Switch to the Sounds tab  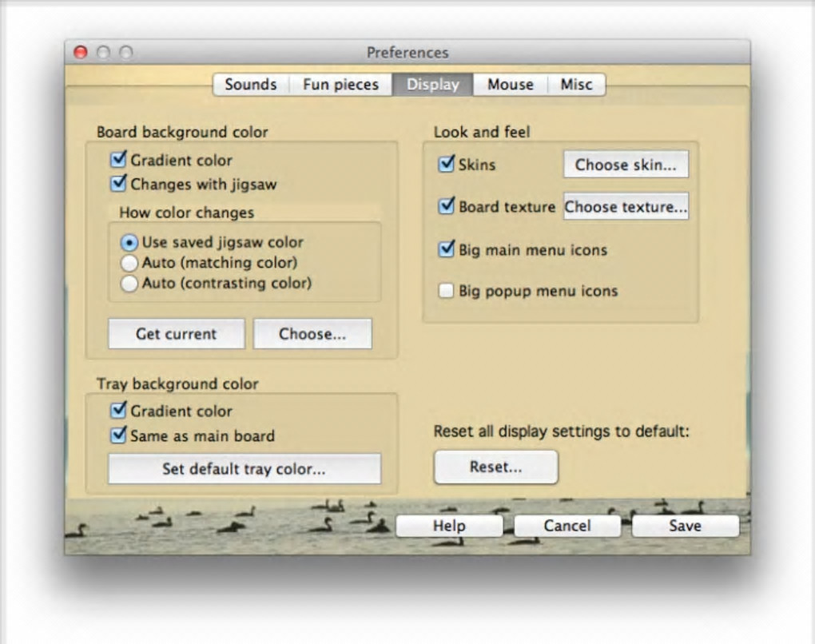tap(250, 85)
